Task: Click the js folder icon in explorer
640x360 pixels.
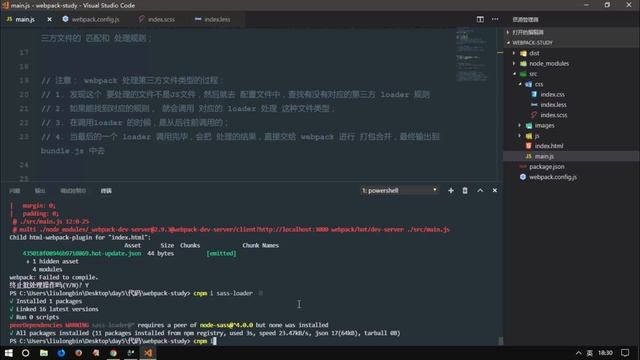Action: point(529,136)
